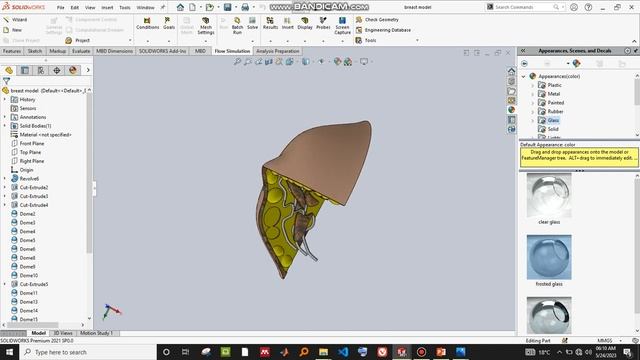Open the Windows Start menu
This screenshot has width=640, height=360.
[9, 352]
